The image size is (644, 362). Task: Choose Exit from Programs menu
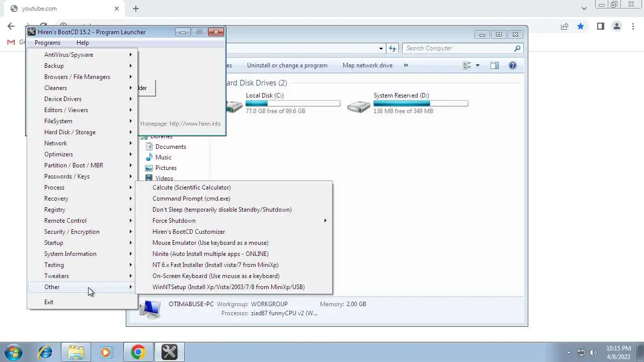point(83,302)
